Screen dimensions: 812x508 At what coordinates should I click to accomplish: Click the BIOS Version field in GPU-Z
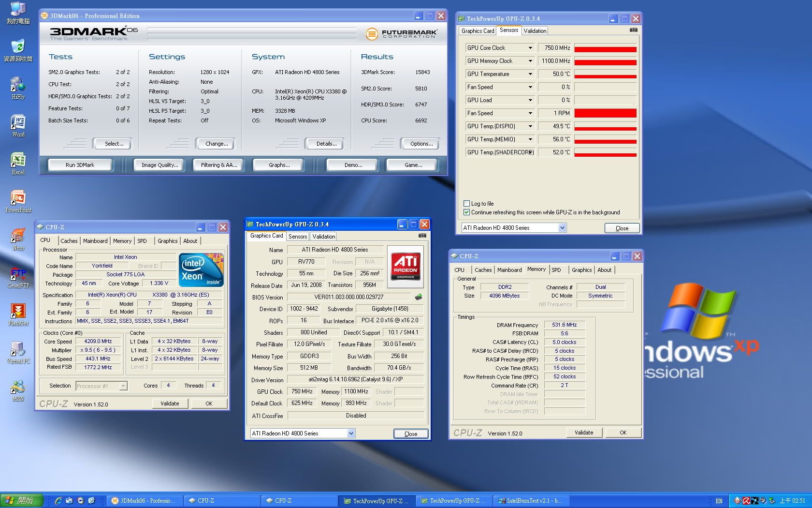(x=349, y=297)
